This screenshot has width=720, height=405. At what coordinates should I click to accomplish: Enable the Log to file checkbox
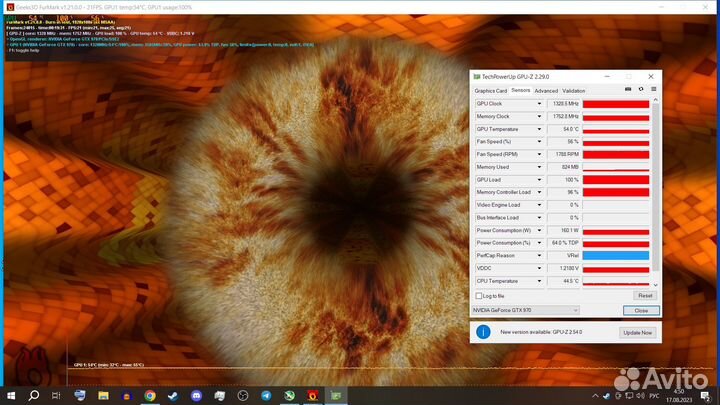479,296
